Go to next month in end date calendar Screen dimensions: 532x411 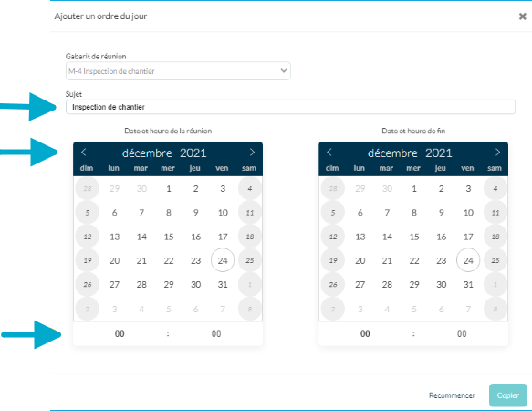(x=497, y=153)
